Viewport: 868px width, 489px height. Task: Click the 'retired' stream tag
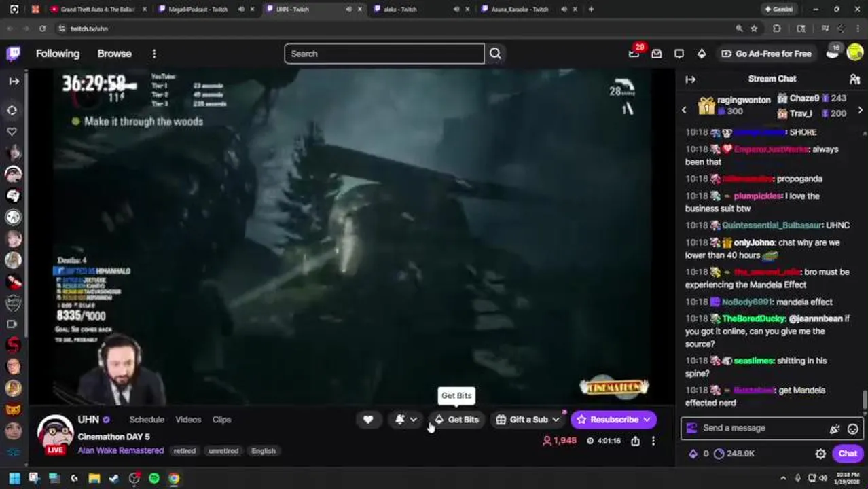pyautogui.click(x=184, y=451)
